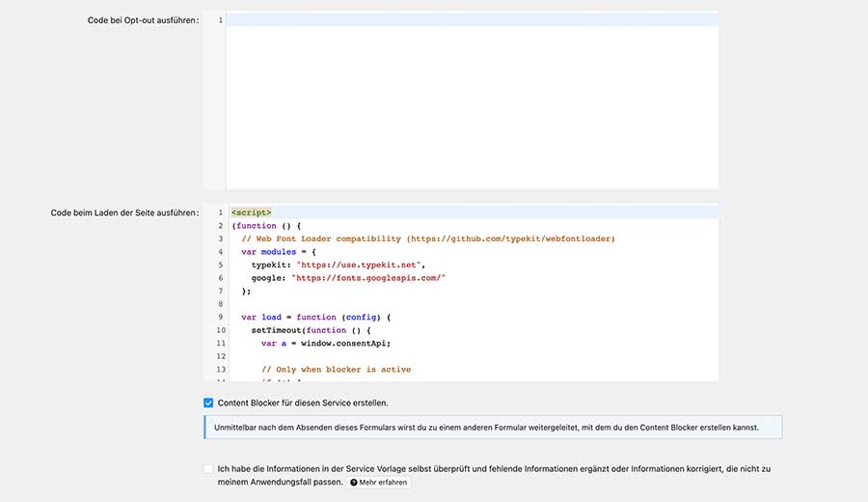
Task: Click line number 9 in the page-load editor gutter
Action: coord(220,317)
